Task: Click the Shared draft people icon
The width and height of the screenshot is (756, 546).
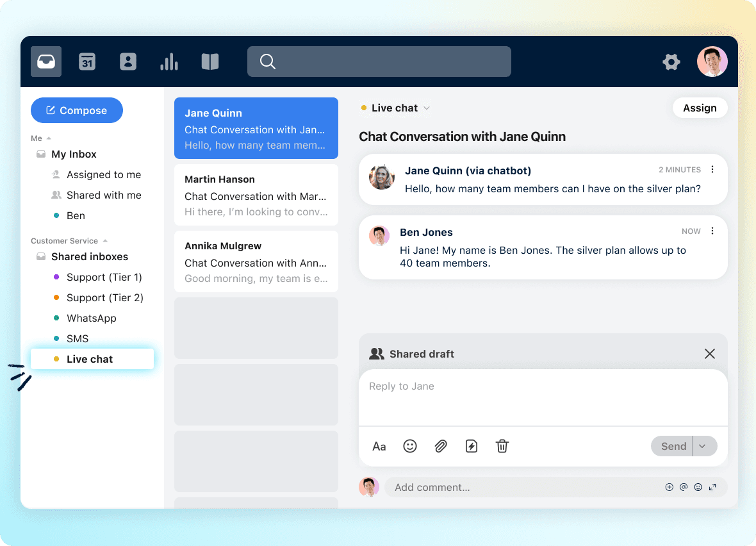Action: tap(377, 354)
